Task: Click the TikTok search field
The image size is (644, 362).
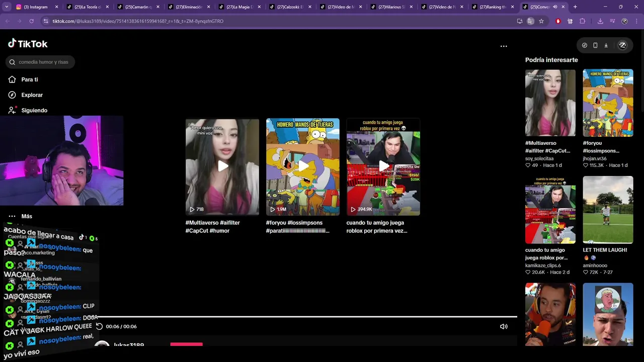Action: pos(40,62)
